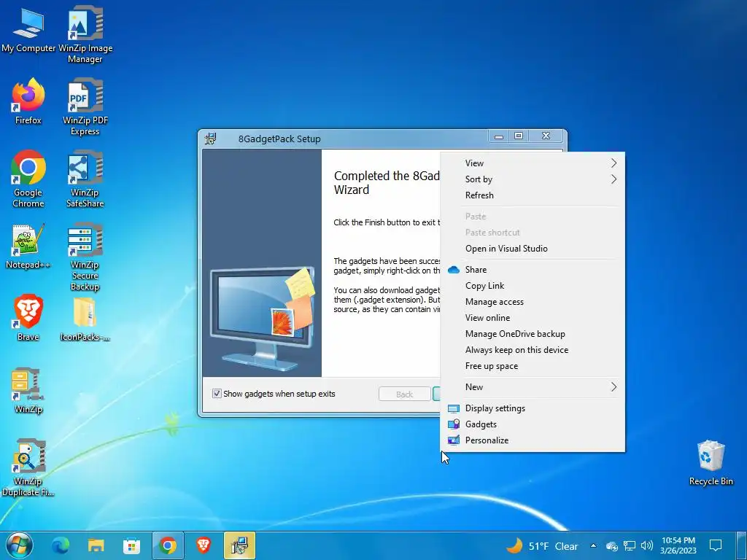Open File Explorer from the taskbar
Image resolution: width=747 pixels, height=560 pixels.
coord(96,545)
